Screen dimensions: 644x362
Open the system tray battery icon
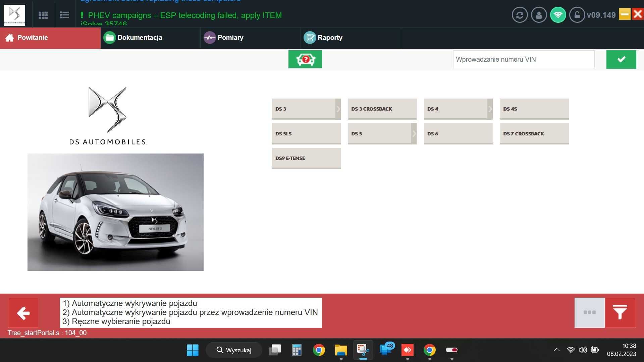tap(595, 350)
